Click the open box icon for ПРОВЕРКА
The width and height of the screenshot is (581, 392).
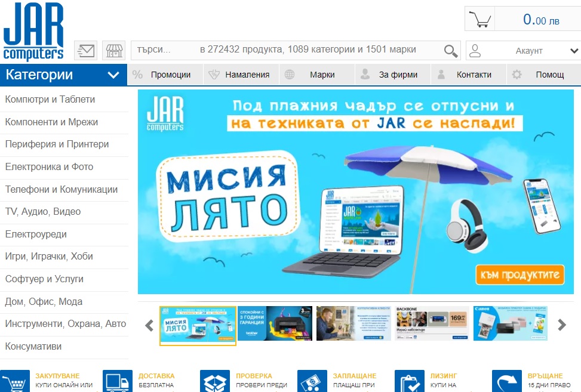click(215, 381)
